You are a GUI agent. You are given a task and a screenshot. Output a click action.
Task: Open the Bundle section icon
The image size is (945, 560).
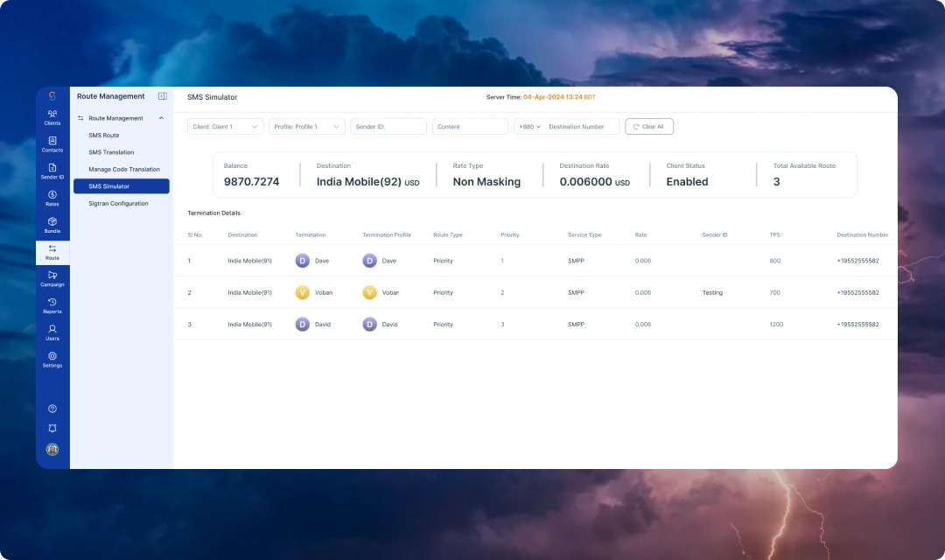point(52,225)
